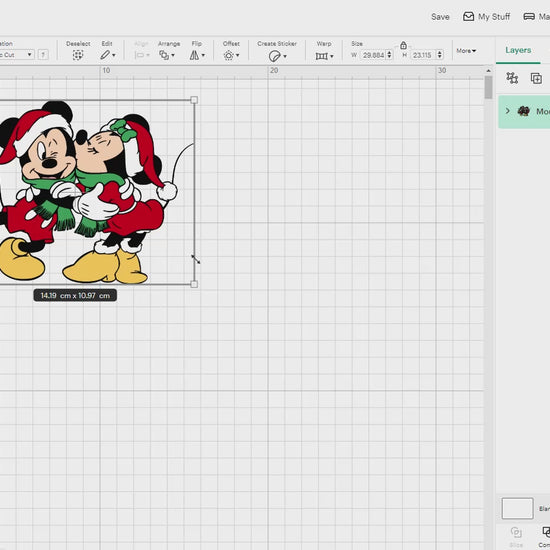Open the Flip dropdown arrow
This screenshot has height=550, width=550.
pos(203,55)
